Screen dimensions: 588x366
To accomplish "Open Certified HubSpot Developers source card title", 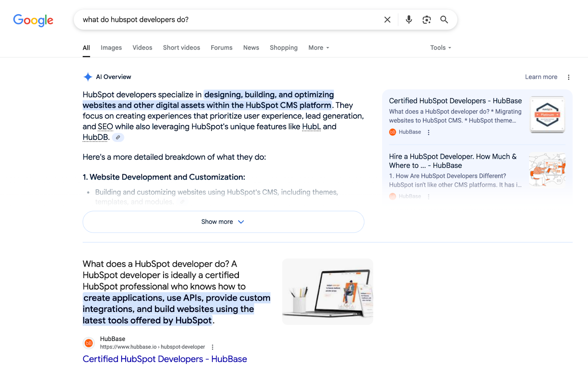I will click(x=455, y=101).
